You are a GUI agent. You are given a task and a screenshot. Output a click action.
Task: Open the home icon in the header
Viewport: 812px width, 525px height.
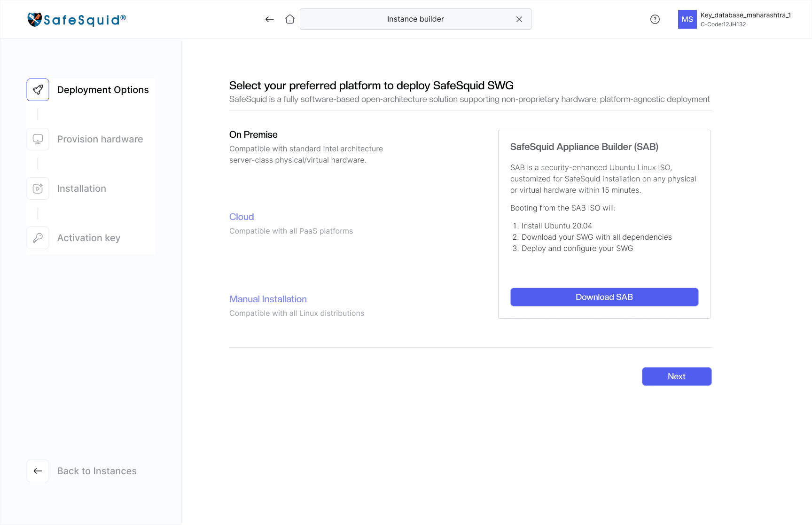coord(290,19)
